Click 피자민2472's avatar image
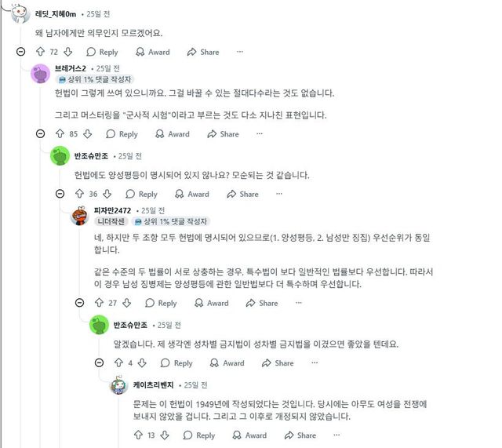The image size is (502, 448). coord(79,216)
